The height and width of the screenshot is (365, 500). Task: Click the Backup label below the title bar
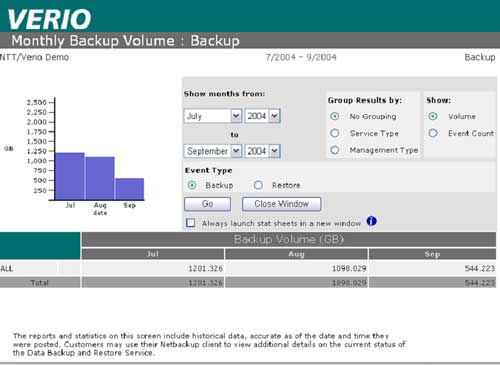(480, 57)
